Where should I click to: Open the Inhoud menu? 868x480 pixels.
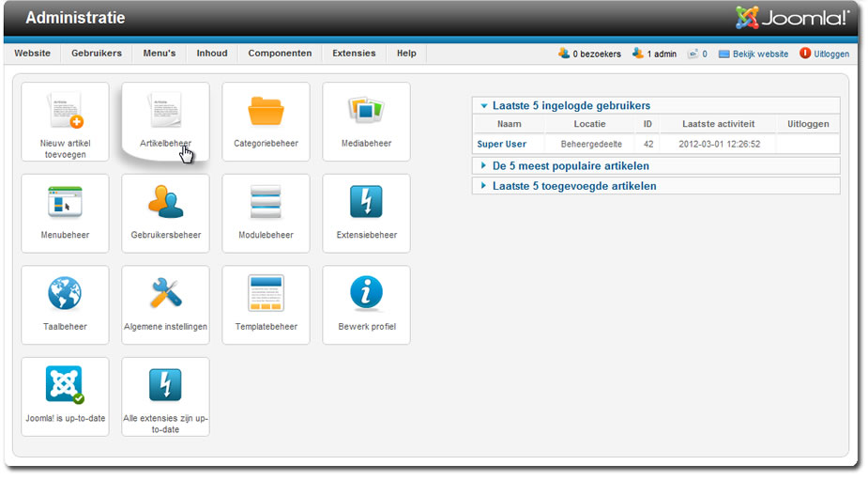[x=212, y=54]
